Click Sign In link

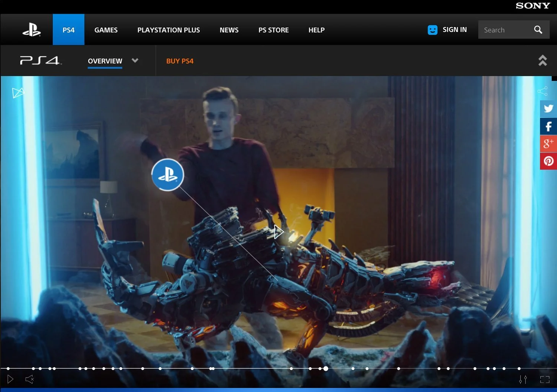click(455, 30)
